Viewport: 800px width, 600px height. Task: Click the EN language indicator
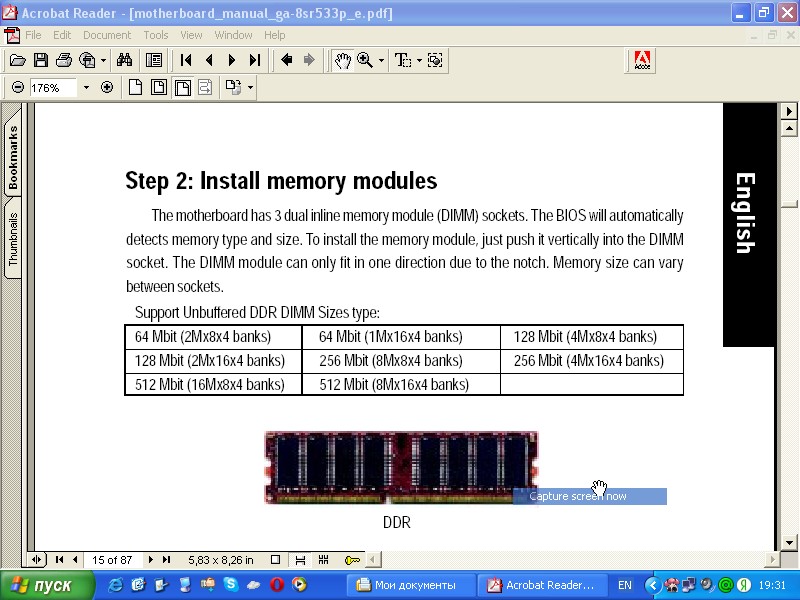tap(624, 585)
